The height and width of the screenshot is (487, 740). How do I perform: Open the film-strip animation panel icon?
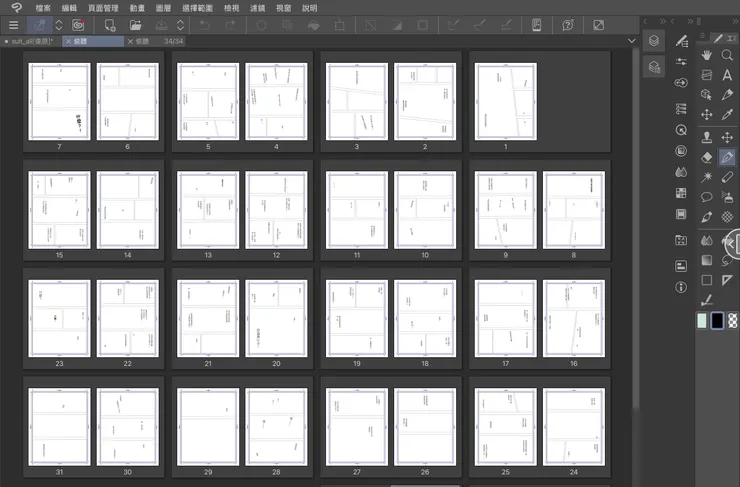point(681,214)
